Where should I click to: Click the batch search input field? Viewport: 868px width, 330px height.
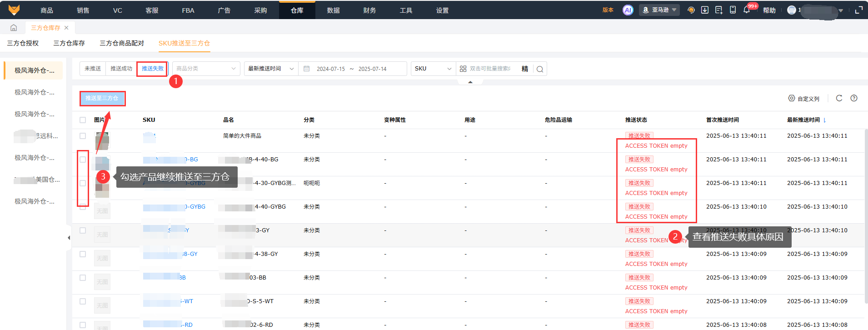coord(490,69)
